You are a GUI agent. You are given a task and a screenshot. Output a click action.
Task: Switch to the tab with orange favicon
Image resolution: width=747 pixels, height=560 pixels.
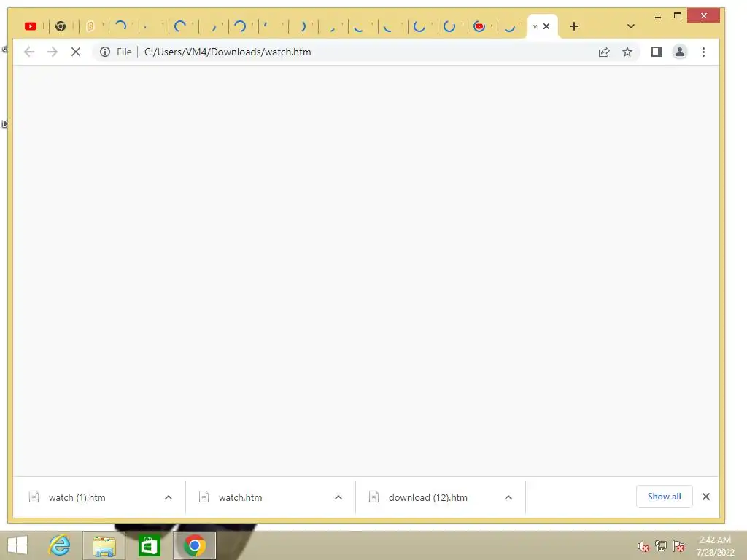(90, 26)
